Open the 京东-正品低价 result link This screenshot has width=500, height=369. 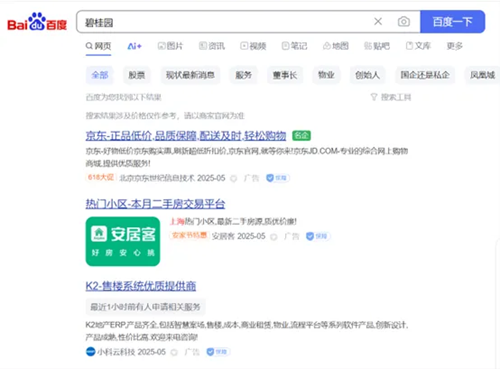pos(186,136)
